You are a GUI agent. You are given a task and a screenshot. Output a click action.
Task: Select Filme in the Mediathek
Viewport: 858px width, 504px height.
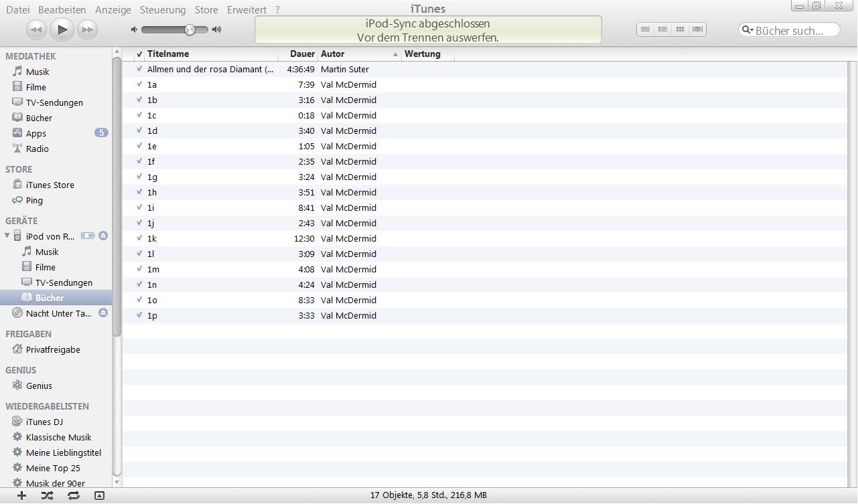click(36, 87)
